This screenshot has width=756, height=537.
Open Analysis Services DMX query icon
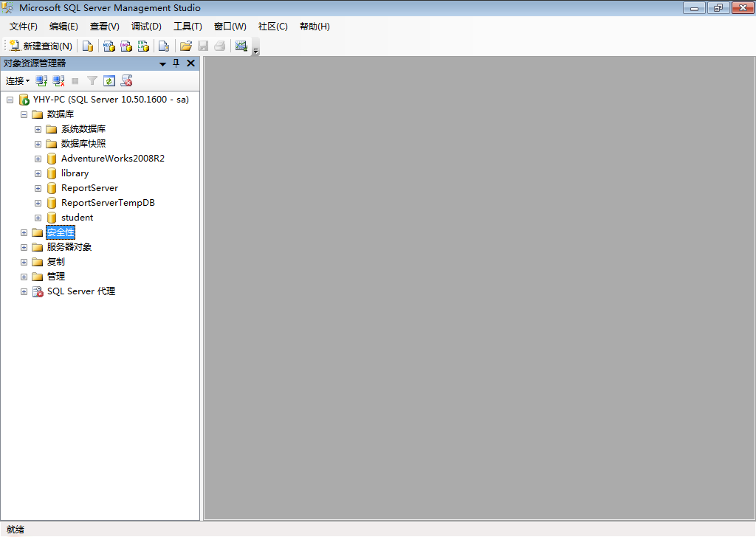[x=126, y=46]
